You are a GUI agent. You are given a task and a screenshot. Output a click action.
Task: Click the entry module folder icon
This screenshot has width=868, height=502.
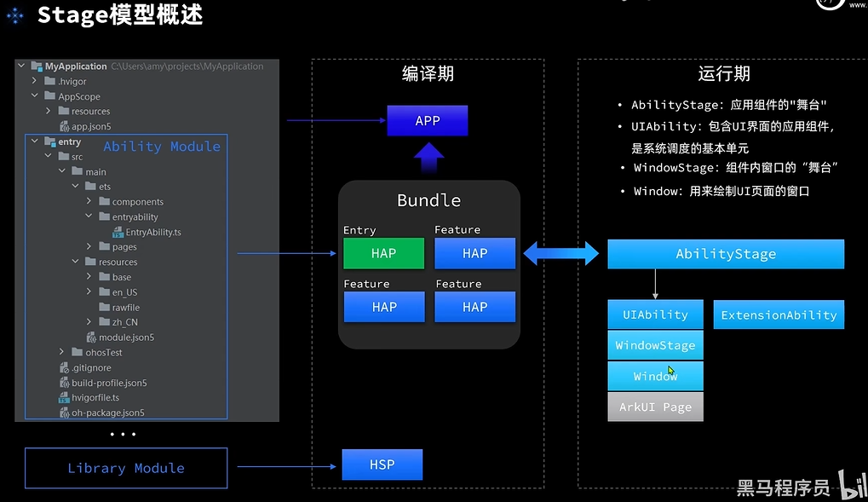click(49, 141)
